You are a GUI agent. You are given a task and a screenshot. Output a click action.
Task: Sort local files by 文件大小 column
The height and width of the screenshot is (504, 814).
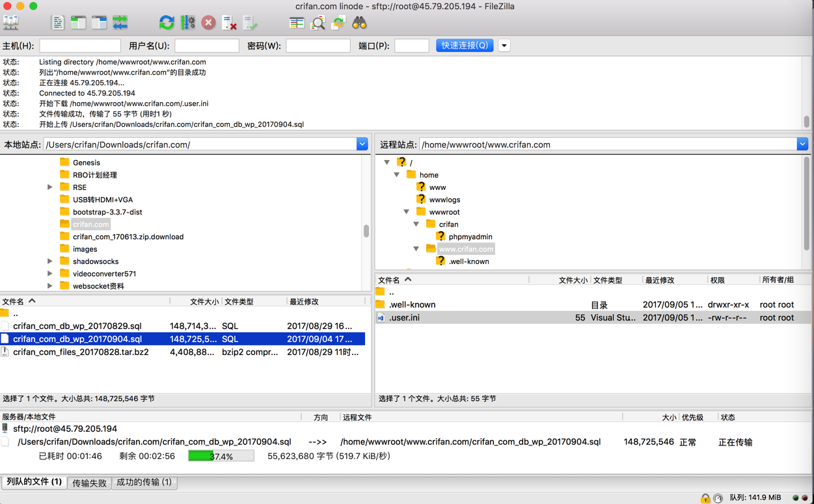(x=196, y=302)
